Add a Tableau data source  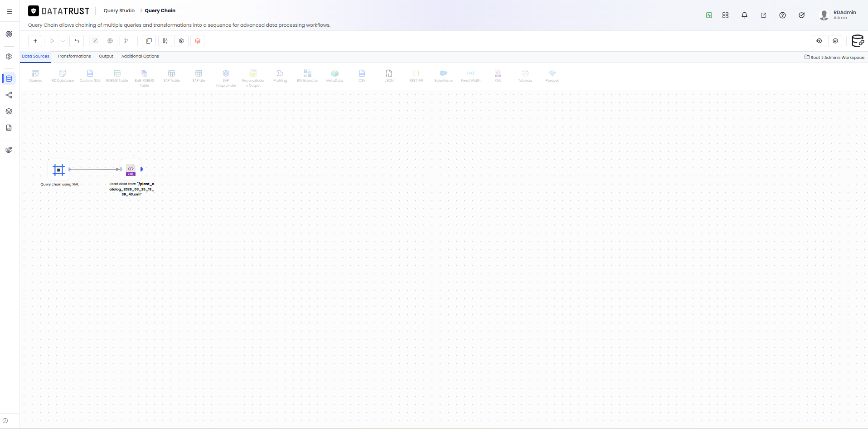pos(525,76)
